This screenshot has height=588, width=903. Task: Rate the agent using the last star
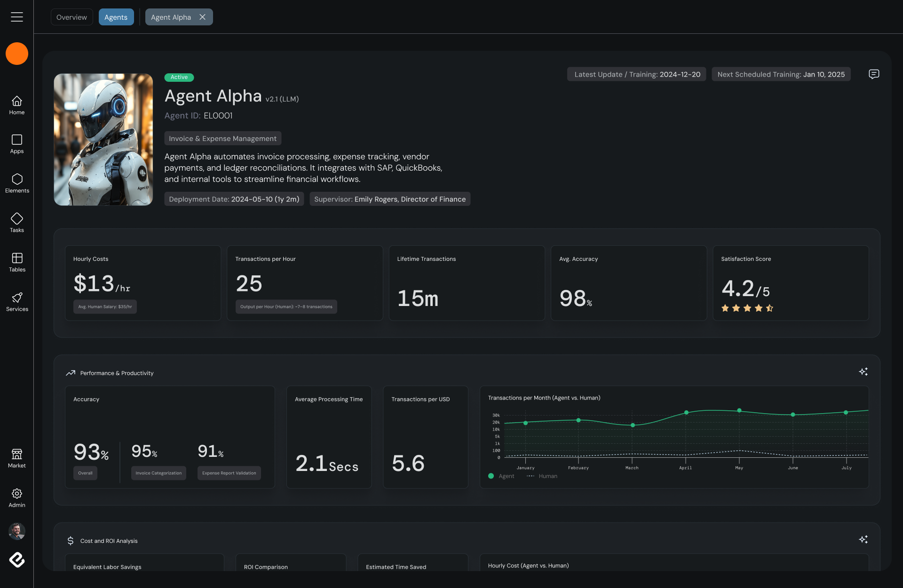769,308
